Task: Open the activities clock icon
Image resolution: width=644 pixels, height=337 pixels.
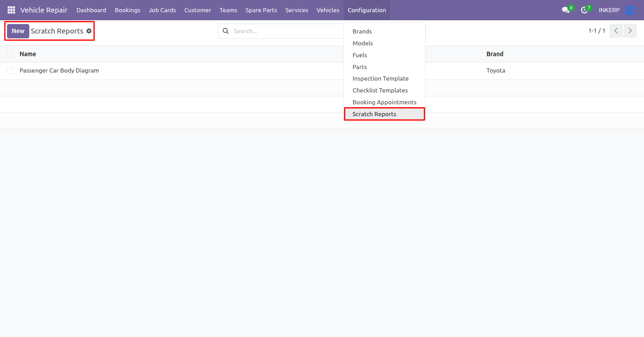Action: pos(584,10)
